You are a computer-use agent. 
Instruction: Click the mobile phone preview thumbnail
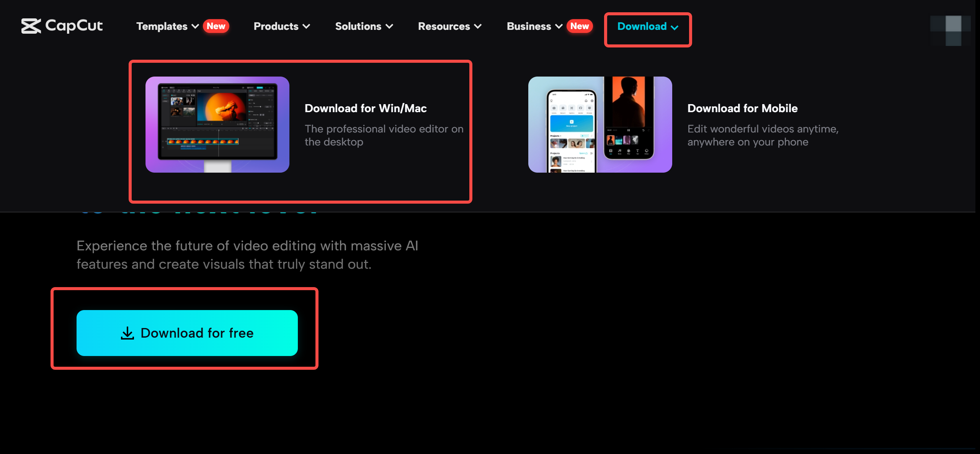(599, 124)
